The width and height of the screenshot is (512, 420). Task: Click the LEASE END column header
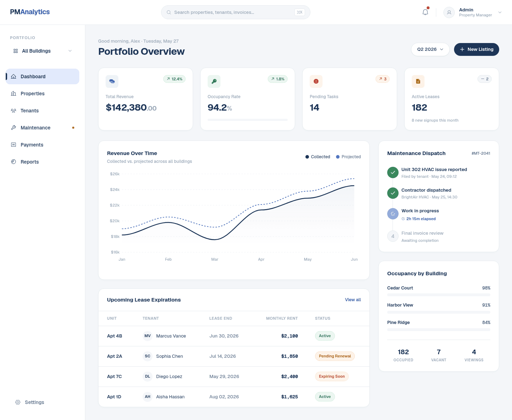pyautogui.click(x=221, y=319)
